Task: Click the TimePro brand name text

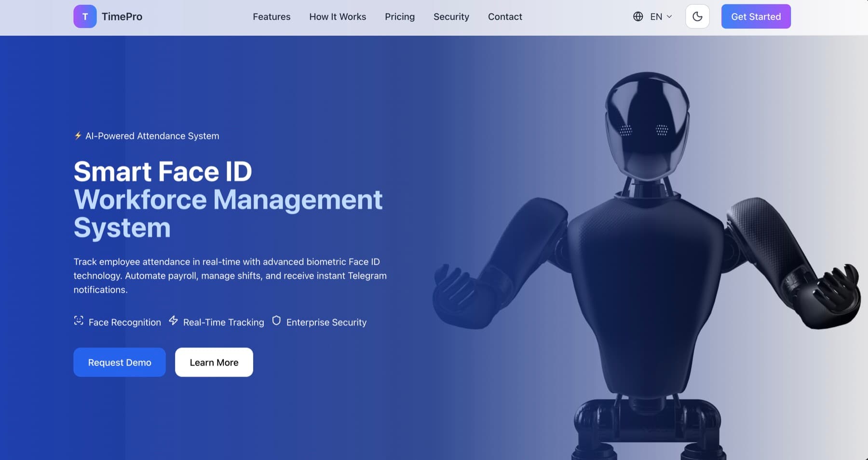Action: click(x=122, y=16)
